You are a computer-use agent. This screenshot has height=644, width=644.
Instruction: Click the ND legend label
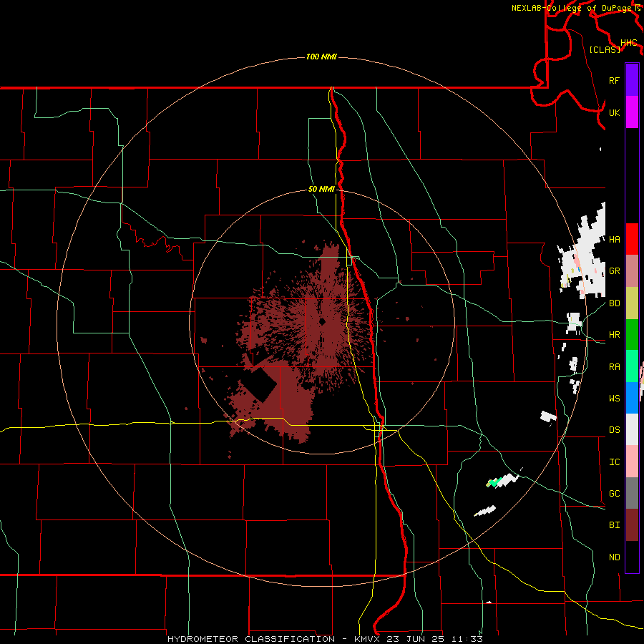(614, 557)
